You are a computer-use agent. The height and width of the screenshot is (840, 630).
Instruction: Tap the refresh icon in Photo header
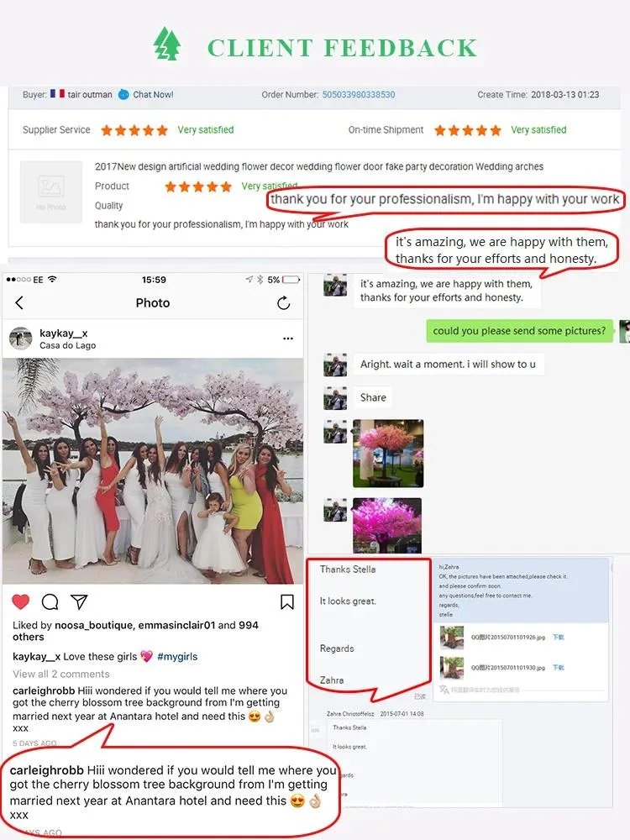(283, 303)
